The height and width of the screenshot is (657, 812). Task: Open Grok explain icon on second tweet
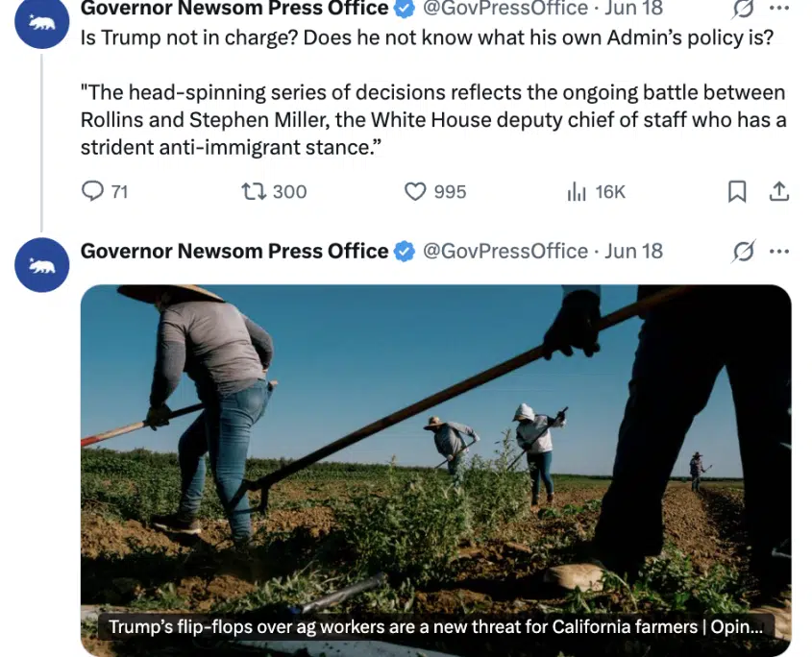[x=744, y=252]
